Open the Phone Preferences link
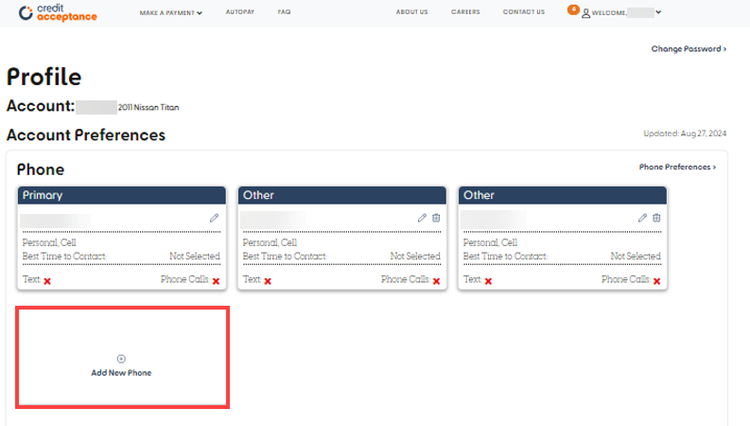The height and width of the screenshot is (426, 750). pyautogui.click(x=677, y=167)
